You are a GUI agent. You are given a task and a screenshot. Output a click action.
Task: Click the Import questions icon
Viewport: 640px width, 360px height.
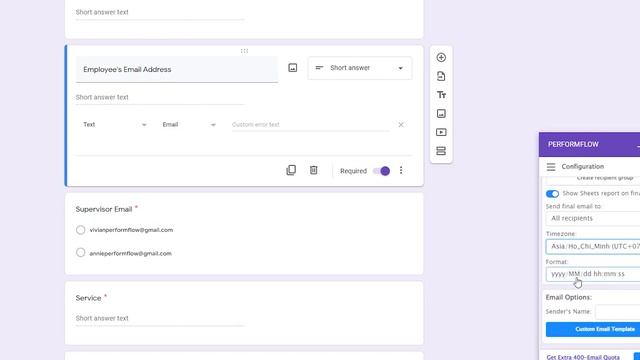tap(441, 76)
